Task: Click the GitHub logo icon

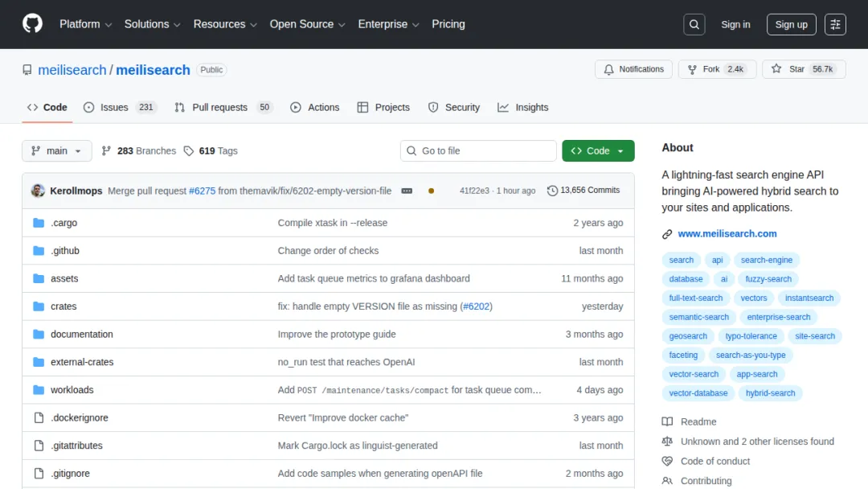Action: coord(32,24)
